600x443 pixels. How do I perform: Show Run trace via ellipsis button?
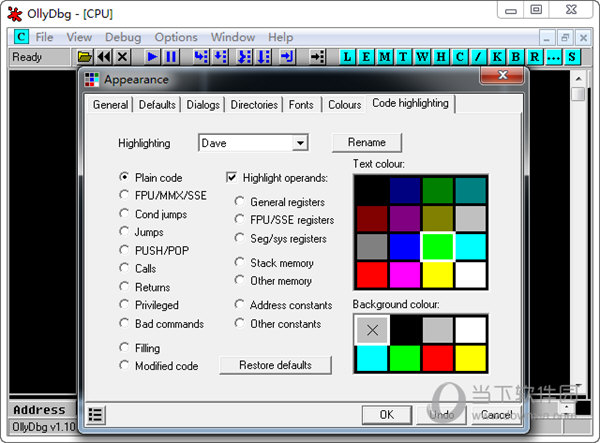point(553,57)
